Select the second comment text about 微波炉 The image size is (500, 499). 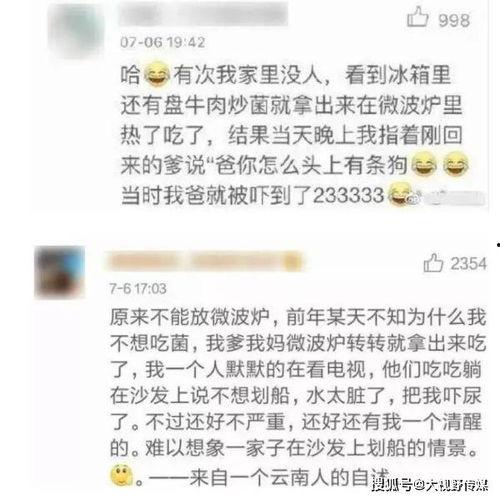(x=298, y=396)
